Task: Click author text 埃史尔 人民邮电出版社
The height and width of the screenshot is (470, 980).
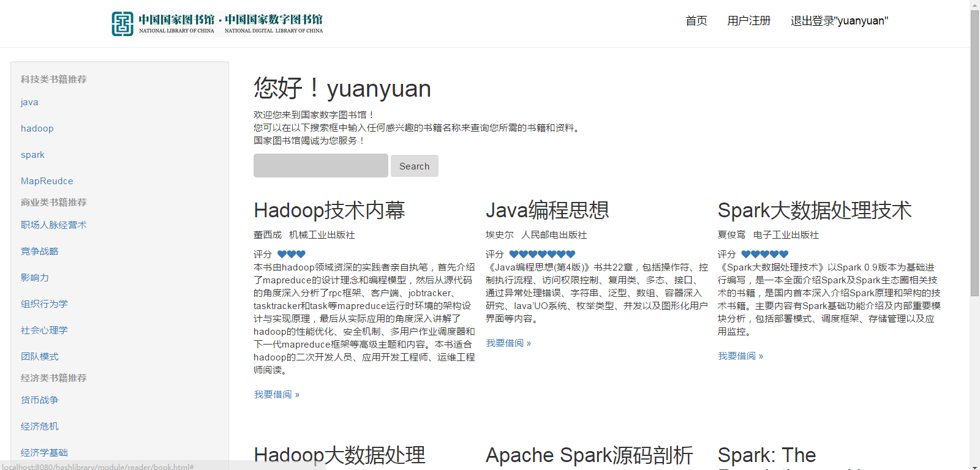Action: (x=537, y=235)
